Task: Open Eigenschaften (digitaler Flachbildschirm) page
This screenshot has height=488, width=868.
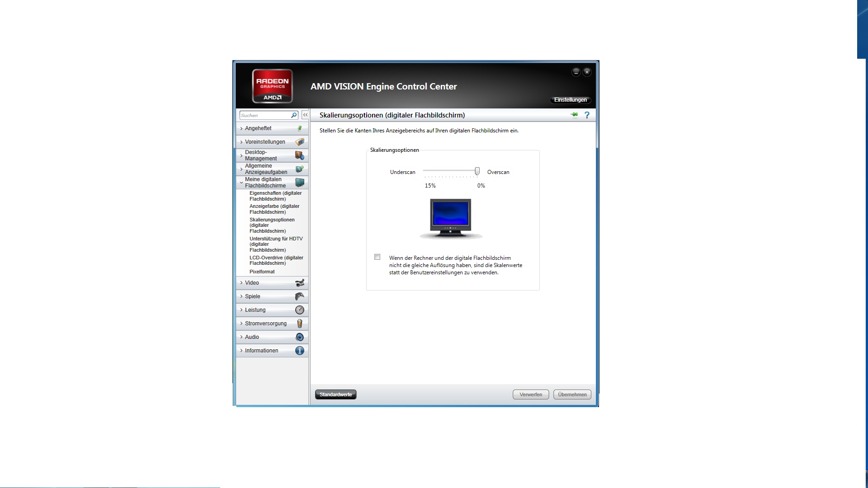Action: [275, 196]
